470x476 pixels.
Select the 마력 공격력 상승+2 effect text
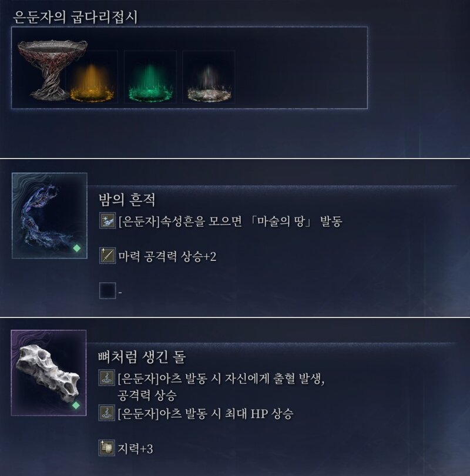(x=167, y=257)
